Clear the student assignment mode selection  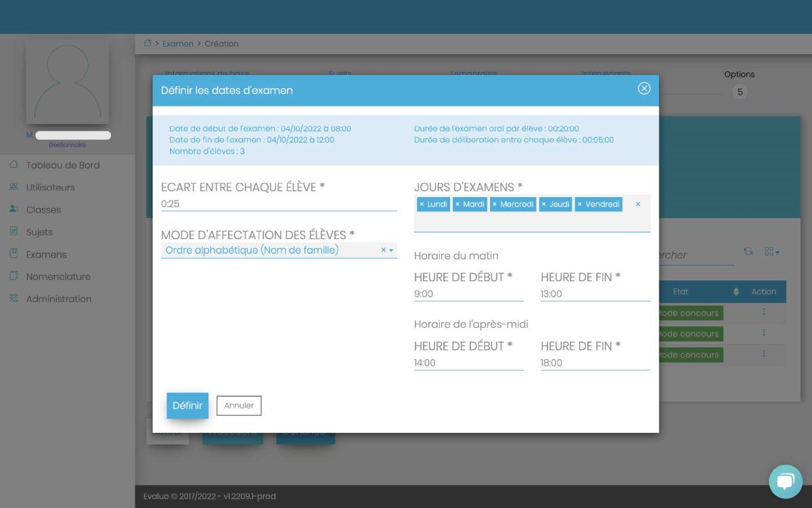(383, 251)
